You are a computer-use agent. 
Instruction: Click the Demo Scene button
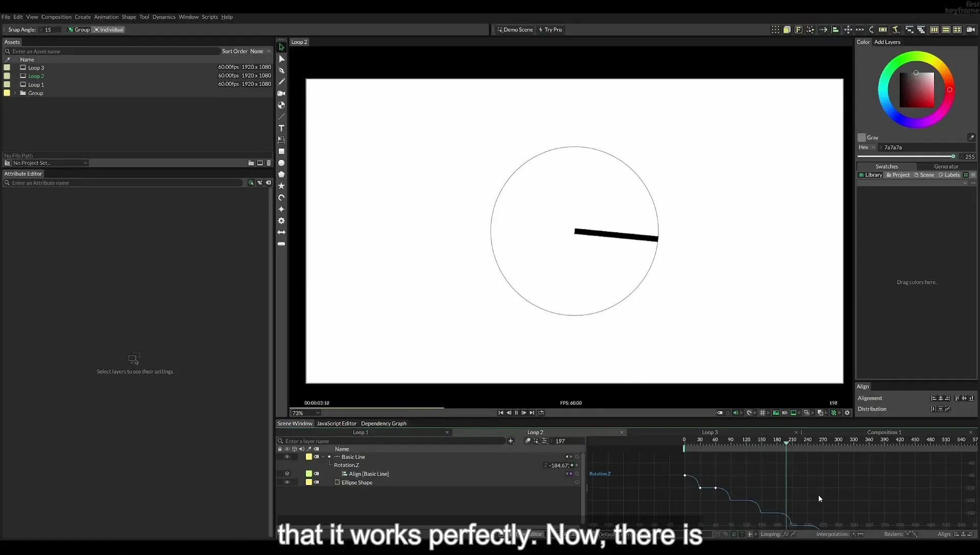pos(515,30)
